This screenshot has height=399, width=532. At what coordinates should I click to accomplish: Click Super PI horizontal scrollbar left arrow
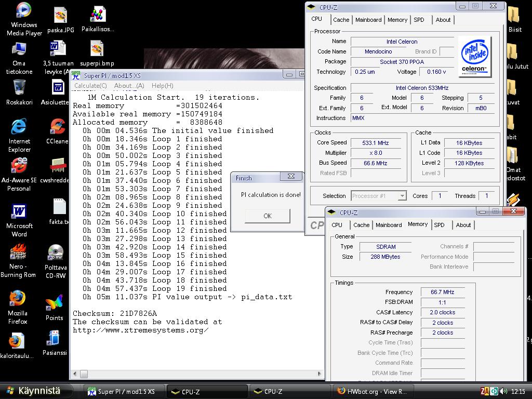point(75,374)
